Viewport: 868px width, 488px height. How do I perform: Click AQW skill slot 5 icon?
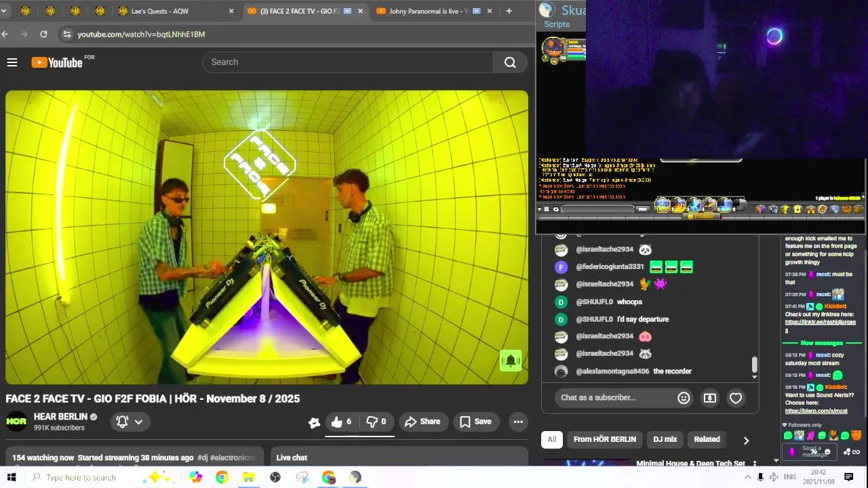pyautogui.click(x=725, y=205)
